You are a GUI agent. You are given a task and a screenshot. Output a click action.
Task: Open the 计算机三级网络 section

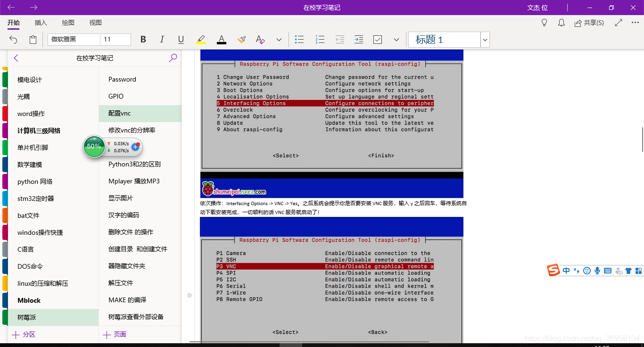pos(53,131)
